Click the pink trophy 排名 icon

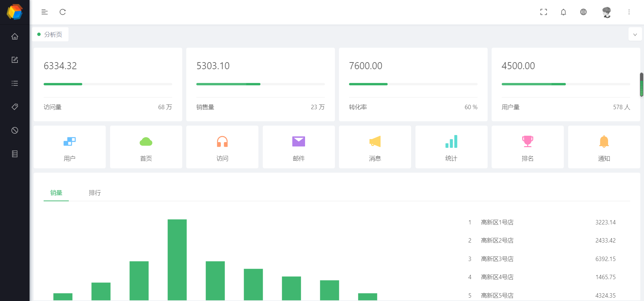[x=528, y=141]
